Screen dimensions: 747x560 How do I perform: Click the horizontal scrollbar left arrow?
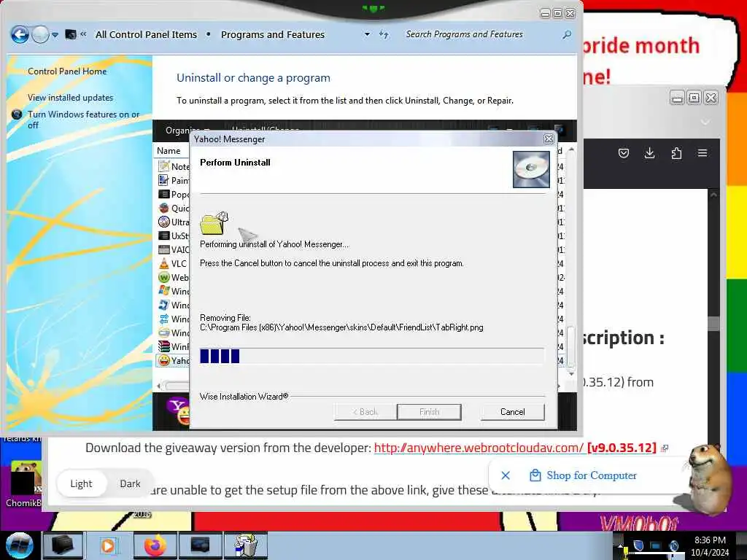pos(158,386)
